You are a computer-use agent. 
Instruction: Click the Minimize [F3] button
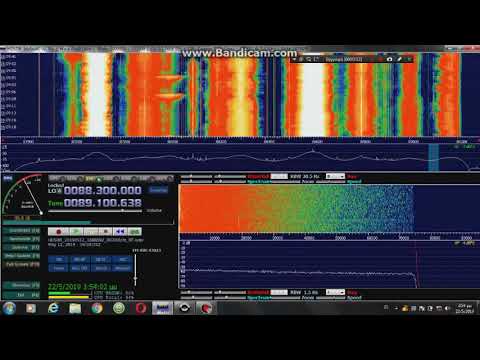[x=21, y=285]
